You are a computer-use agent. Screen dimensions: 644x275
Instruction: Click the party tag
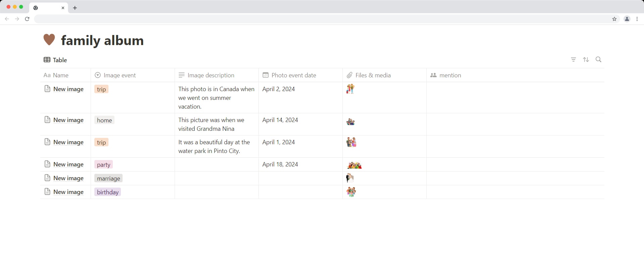(103, 164)
